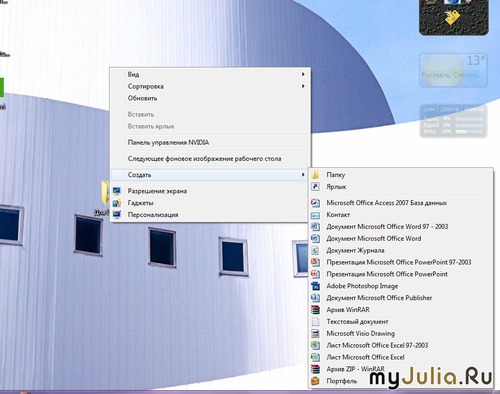Click the Гаджеты icon in the context menu
This screenshot has height=394, width=500.
[x=116, y=203]
